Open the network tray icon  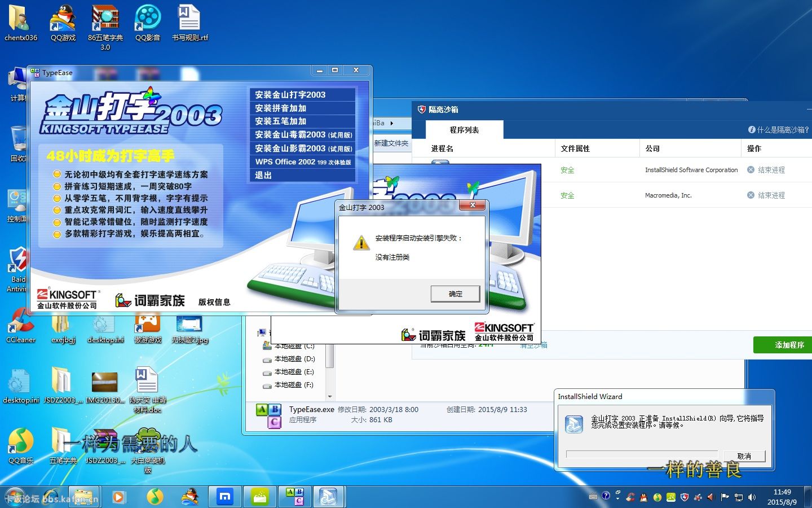point(738,497)
